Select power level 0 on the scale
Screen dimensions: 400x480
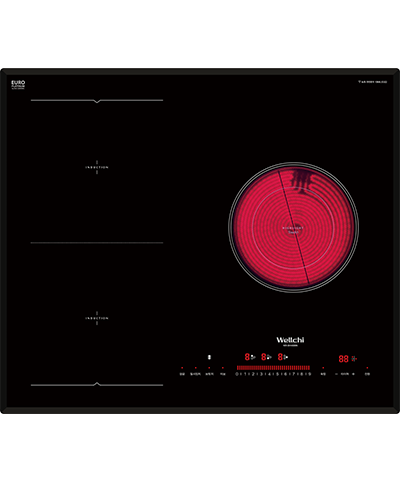click(237, 374)
